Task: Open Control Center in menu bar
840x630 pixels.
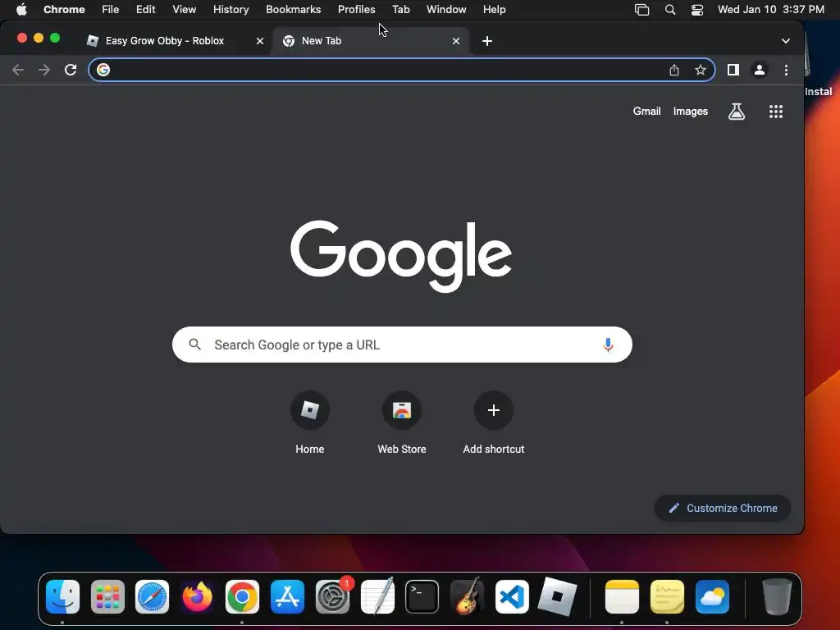Action: click(697, 10)
